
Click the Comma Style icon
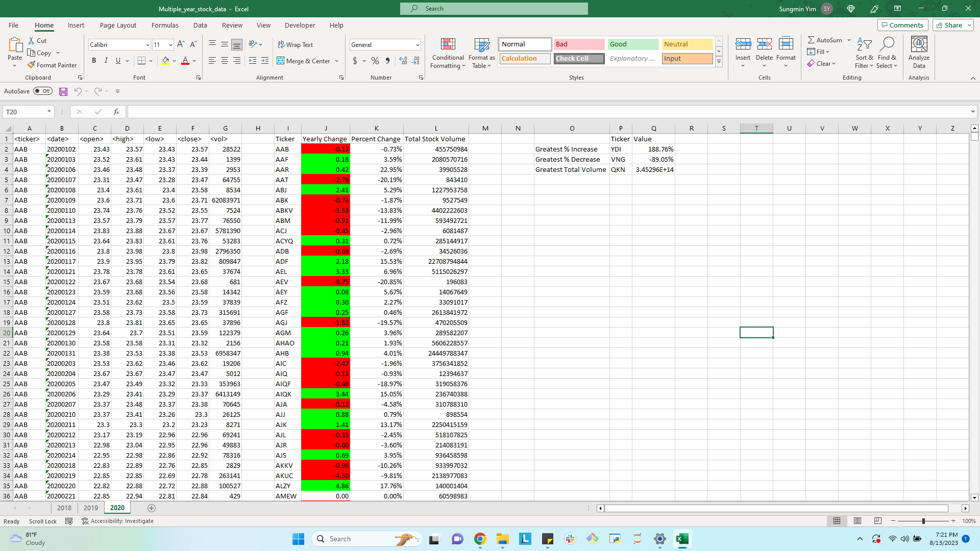(388, 61)
